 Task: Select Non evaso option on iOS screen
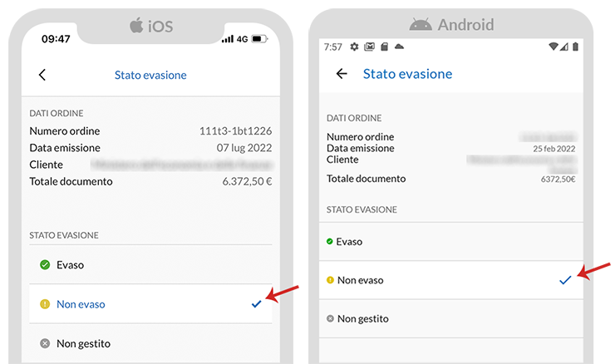tap(150, 304)
